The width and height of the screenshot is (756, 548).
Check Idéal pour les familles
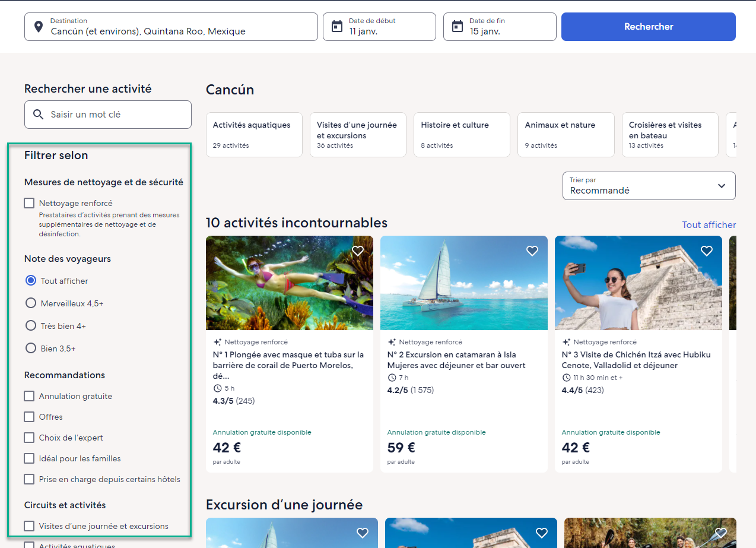pyautogui.click(x=29, y=458)
